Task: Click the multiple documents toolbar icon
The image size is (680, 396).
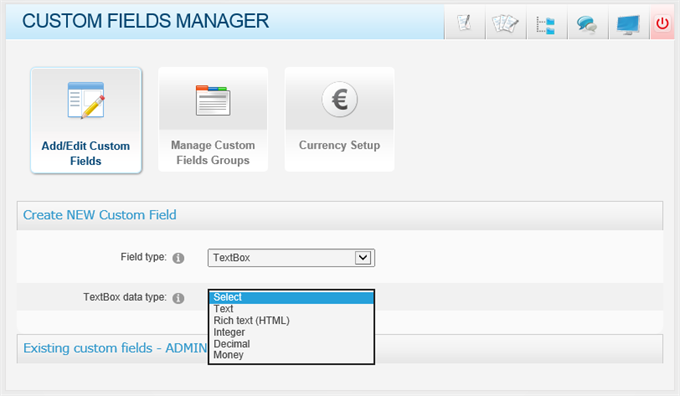Action: pos(506,23)
